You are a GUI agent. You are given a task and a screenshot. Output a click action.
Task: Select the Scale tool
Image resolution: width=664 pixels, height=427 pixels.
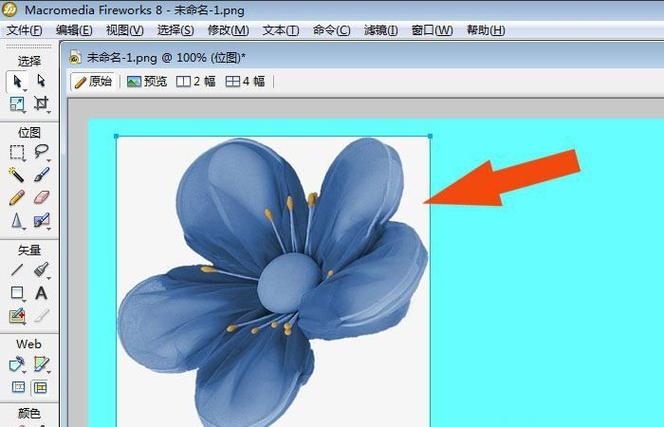tap(17, 104)
